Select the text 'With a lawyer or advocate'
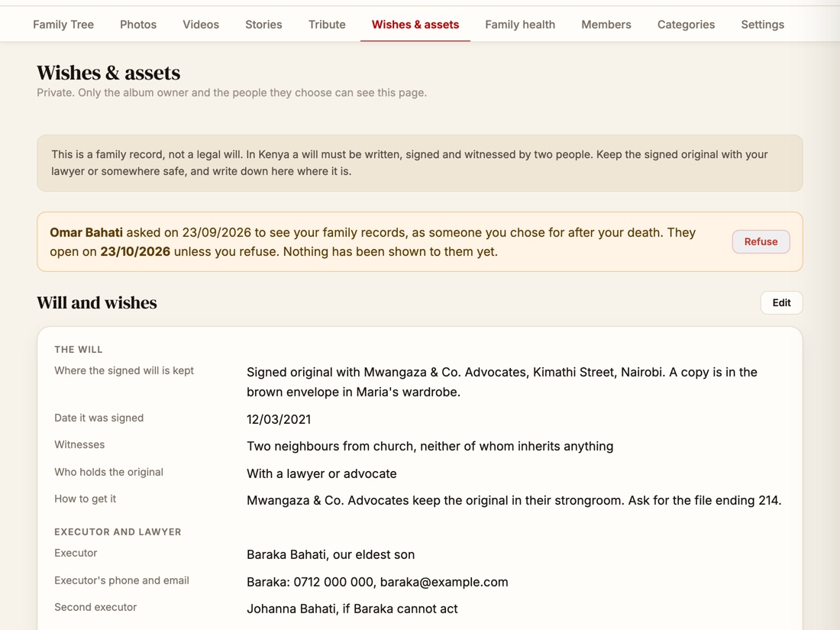The height and width of the screenshot is (630, 840). pos(321,473)
